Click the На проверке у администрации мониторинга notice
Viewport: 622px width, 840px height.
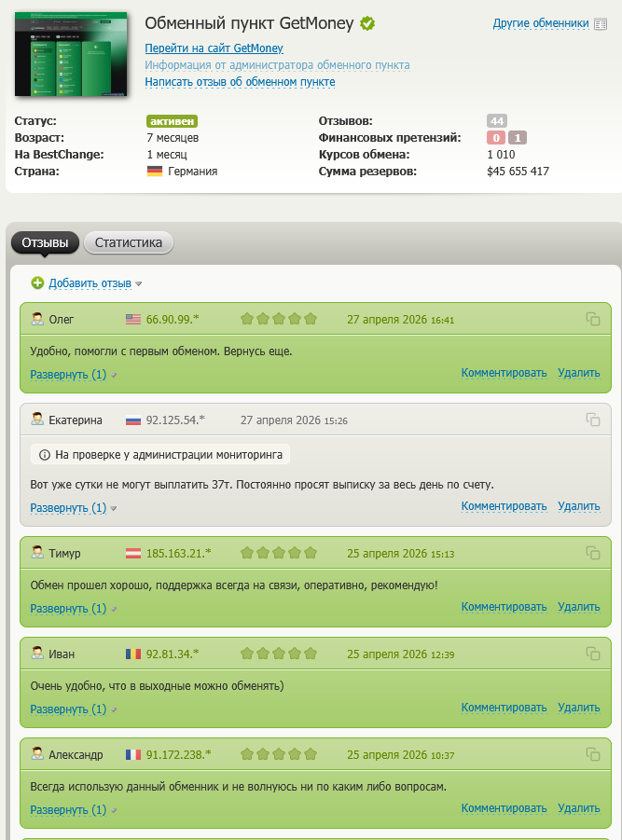point(160,455)
